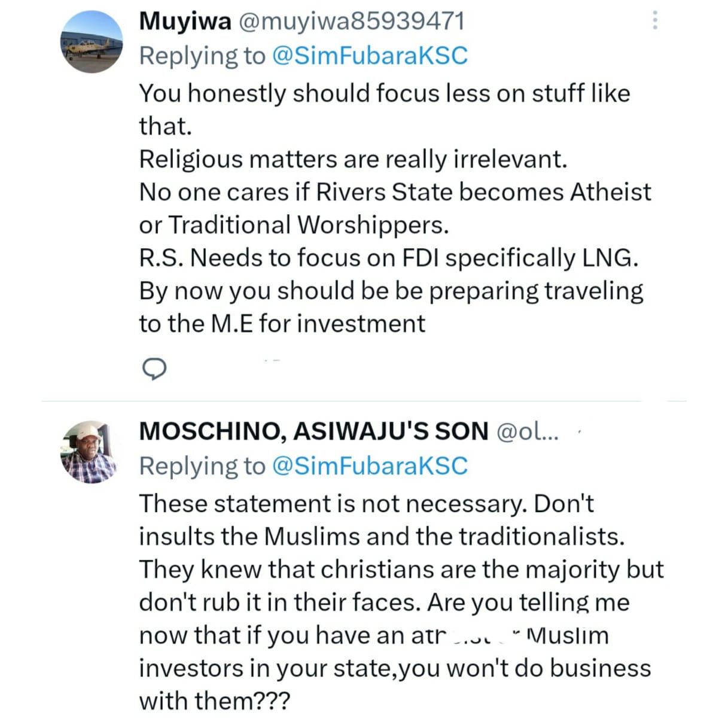Open Muyiwa's airplane profile picture
728x728 pixels.
92,42
